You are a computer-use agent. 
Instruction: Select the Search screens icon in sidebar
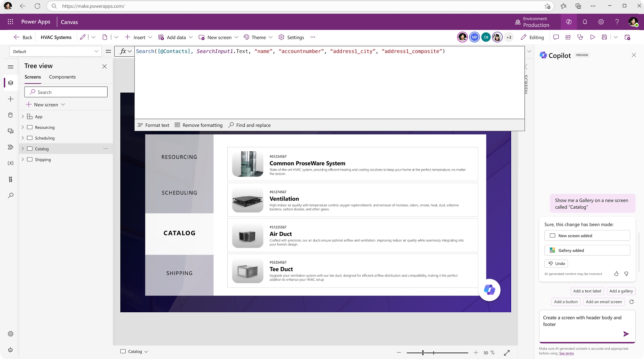tap(11, 195)
